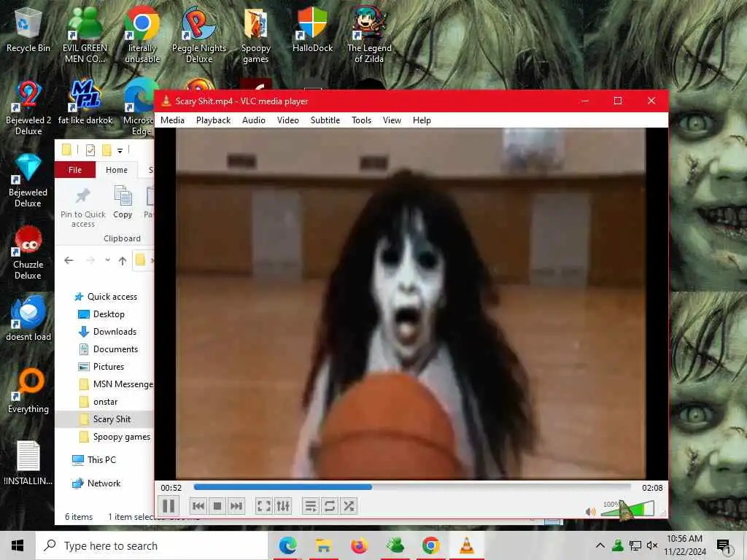Viewport: 747px width, 560px height.
Task: Go up one folder in Explorer
Action: (123, 260)
